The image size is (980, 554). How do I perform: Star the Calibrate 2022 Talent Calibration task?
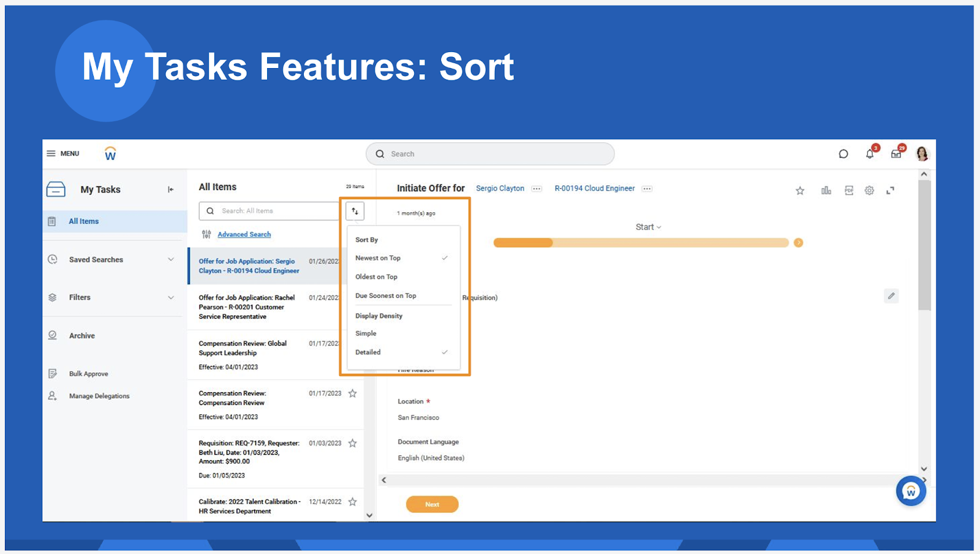[x=353, y=502]
